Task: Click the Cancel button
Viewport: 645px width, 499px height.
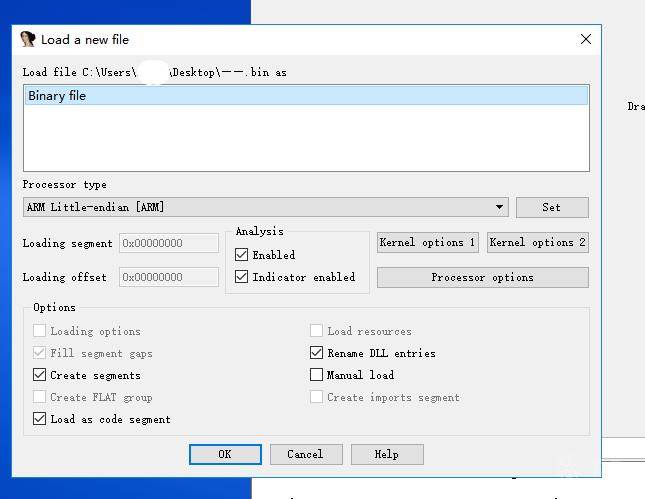Action: point(306,454)
